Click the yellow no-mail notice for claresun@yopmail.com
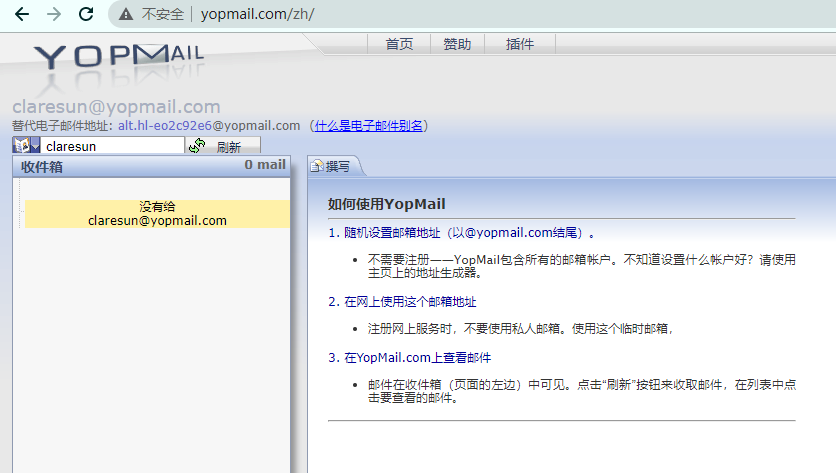 157,214
